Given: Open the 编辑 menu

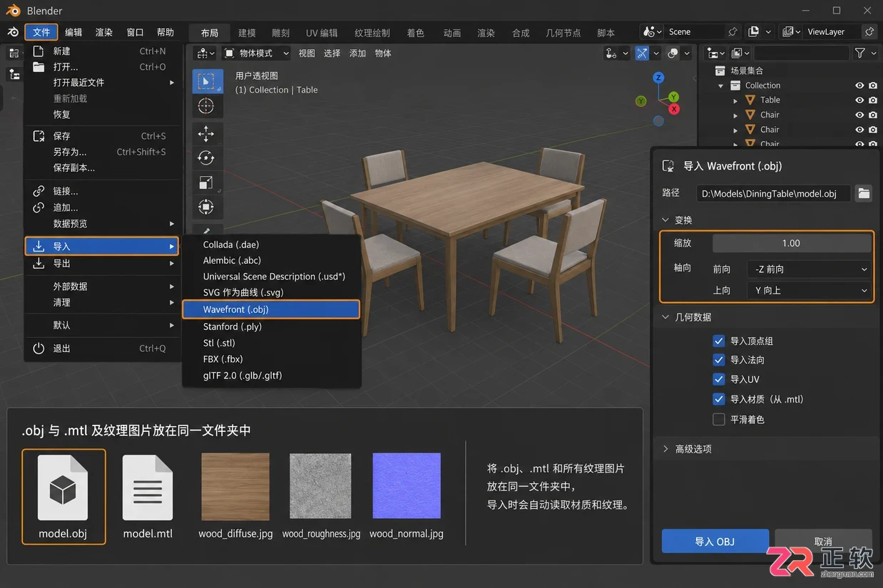Looking at the screenshot, I should click(73, 32).
